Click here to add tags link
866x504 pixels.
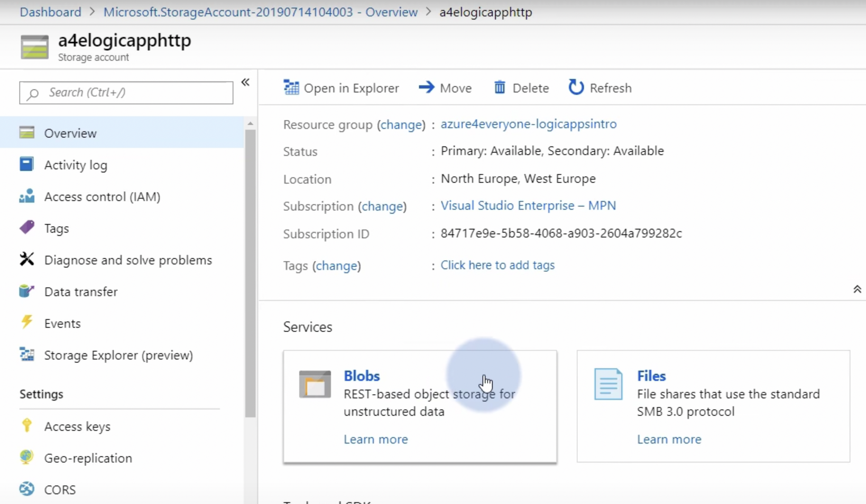coord(498,265)
